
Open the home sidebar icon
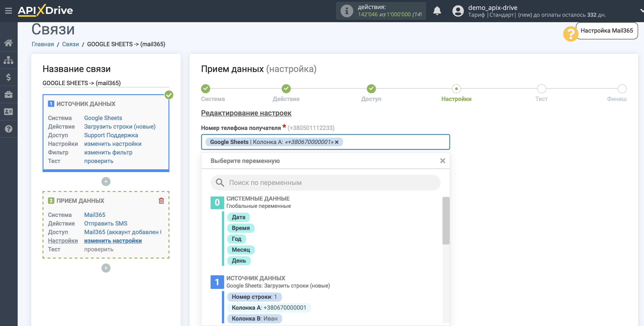click(x=9, y=43)
